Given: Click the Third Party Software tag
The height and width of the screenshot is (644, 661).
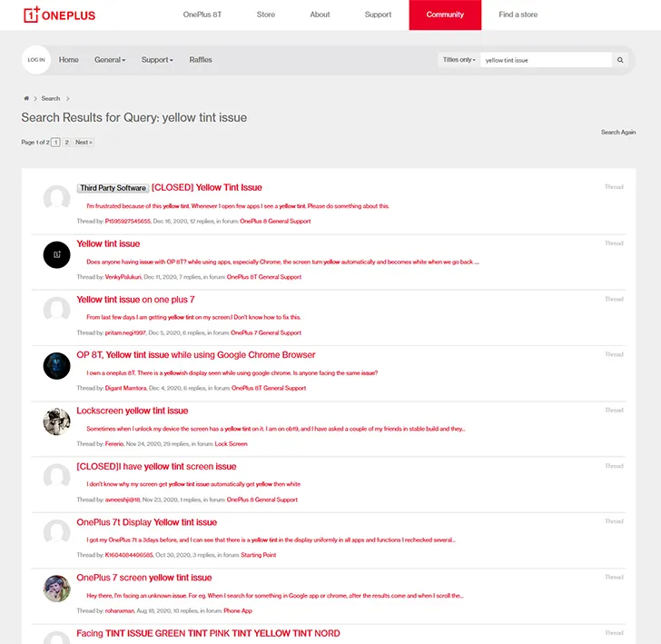Looking at the screenshot, I should tap(113, 188).
